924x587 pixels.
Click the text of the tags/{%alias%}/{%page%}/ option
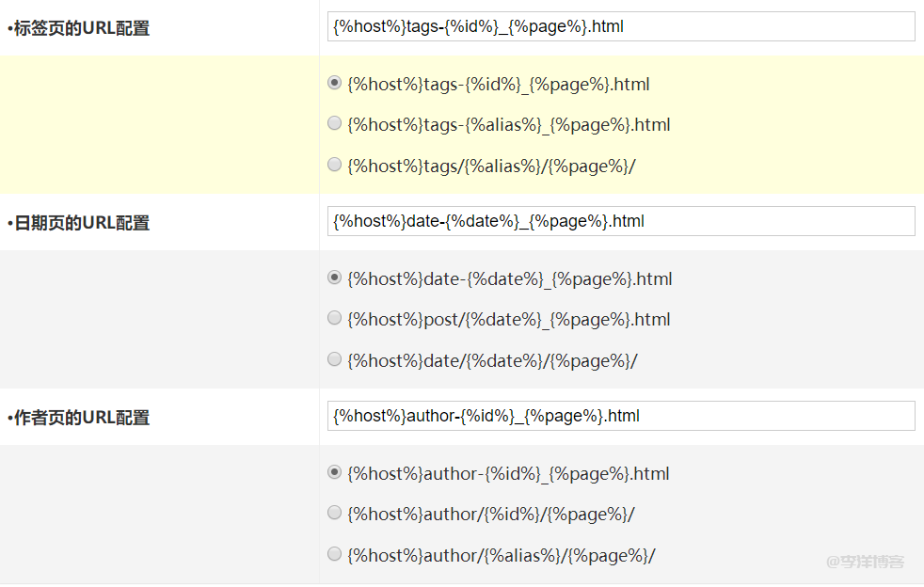[491, 167]
